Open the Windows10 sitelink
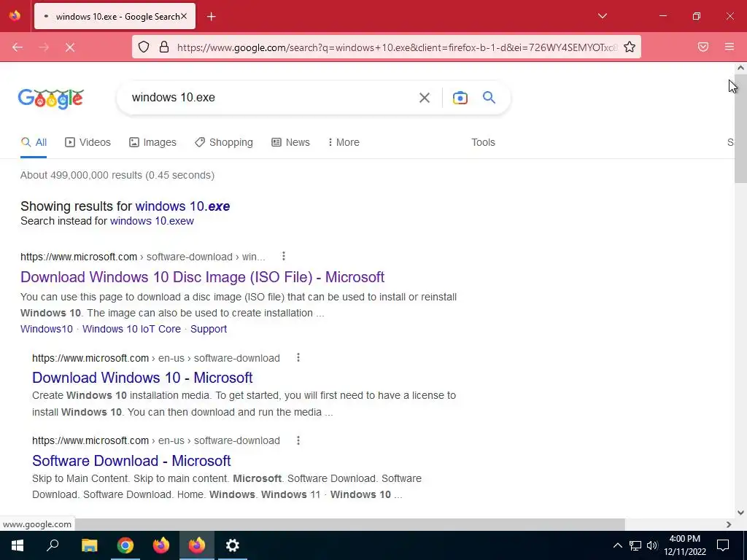 47,329
